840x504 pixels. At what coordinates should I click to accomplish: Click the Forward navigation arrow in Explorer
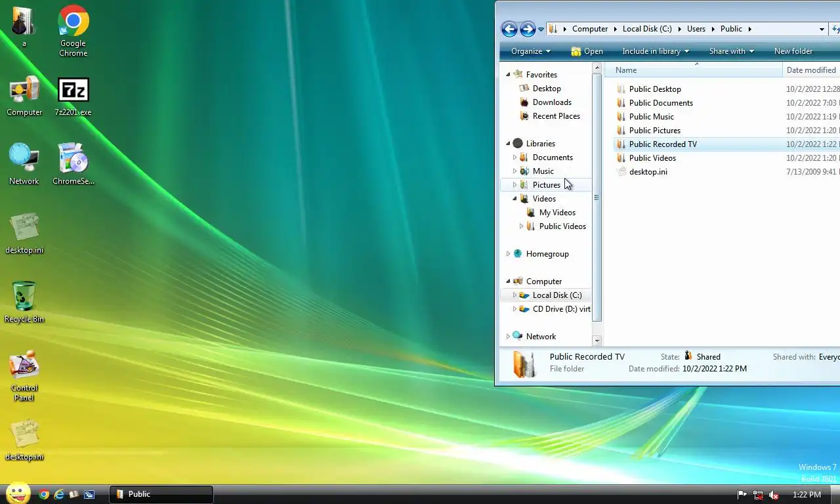(528, 29)
